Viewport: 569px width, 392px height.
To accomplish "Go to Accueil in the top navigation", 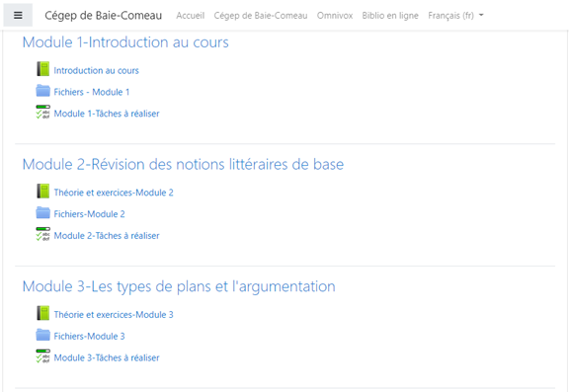I will [190, 16].
